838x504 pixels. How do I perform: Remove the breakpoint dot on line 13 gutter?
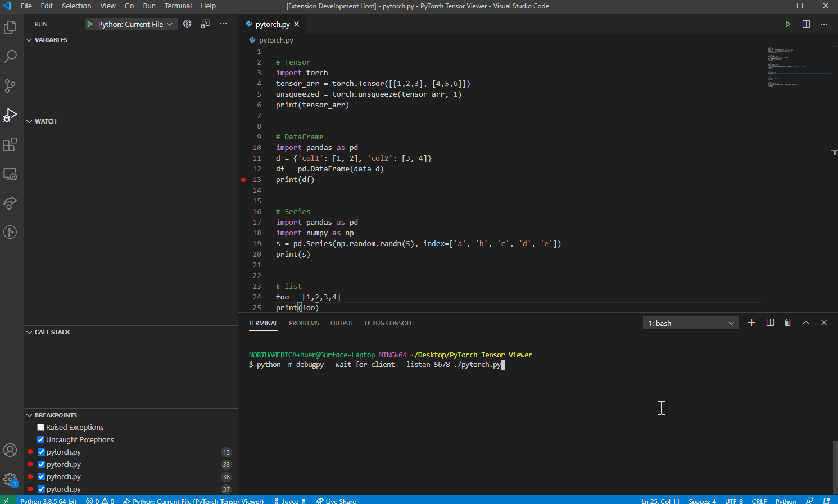[x=243, y=180]
